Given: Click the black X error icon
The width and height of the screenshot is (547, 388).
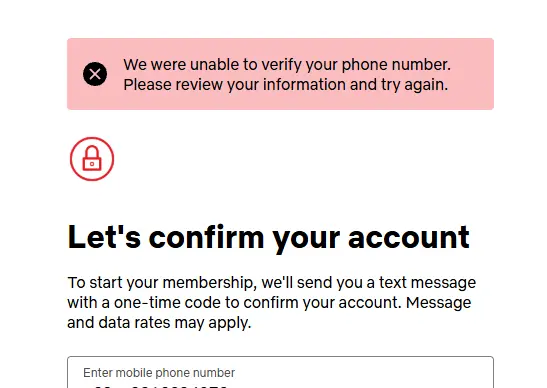Looking at the screenshot, I should [x=95, y=74].
